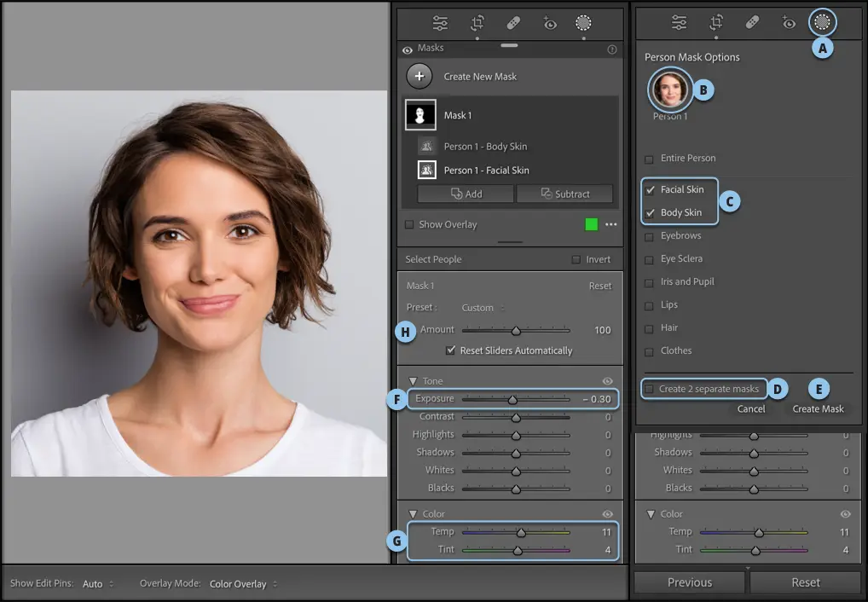The height and width of the screenshot is (602, 868).
Task: Select the Edit sliders icon in middle panel
Action: 440,23
